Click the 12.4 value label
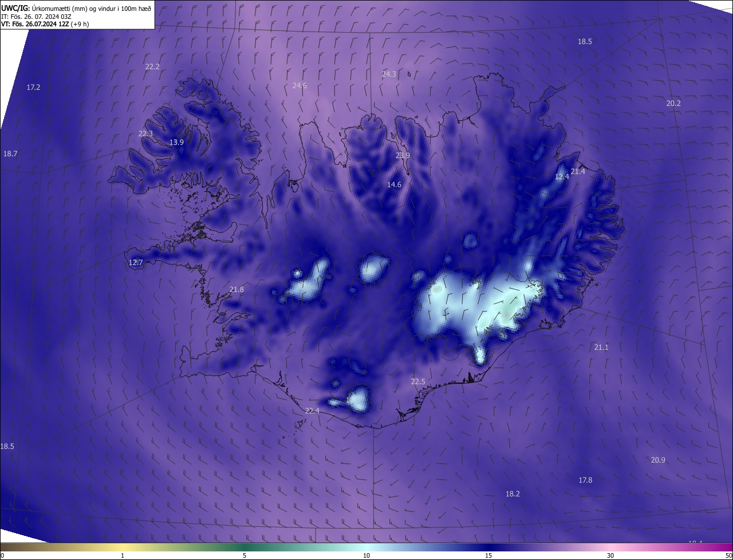 [x=562, y=176]
